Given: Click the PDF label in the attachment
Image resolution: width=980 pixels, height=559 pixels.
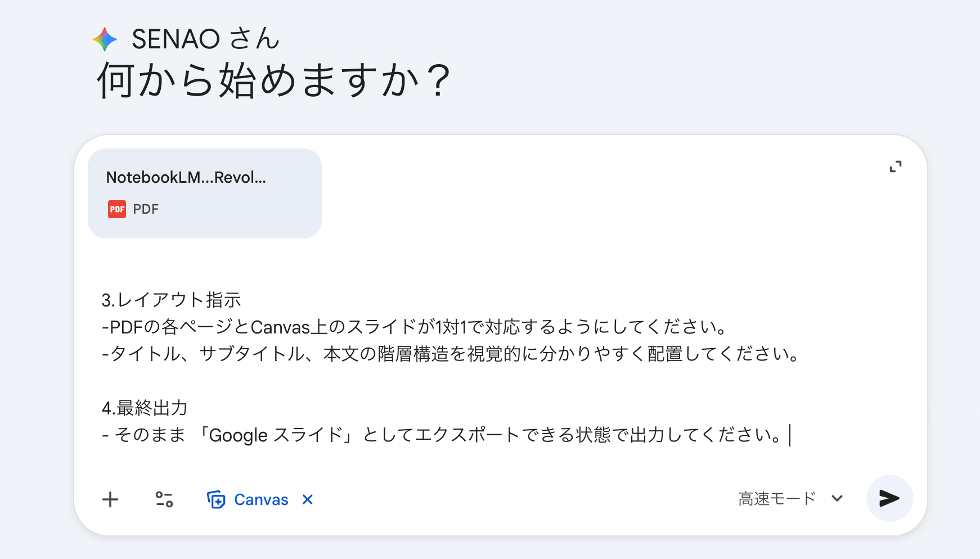Looking at the screenshot, I should pos(146,209).
